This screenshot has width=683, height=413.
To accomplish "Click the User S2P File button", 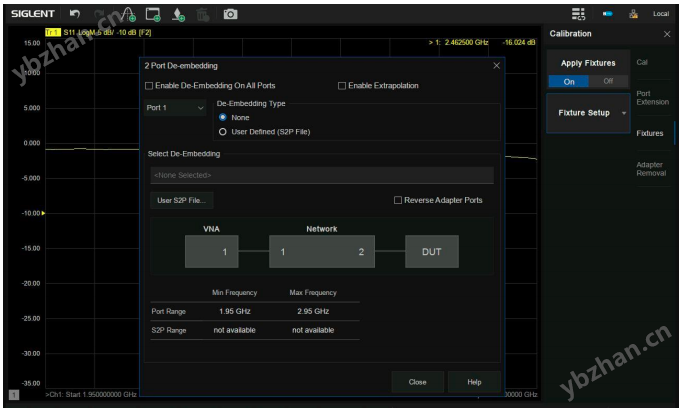I will [182, 200].
